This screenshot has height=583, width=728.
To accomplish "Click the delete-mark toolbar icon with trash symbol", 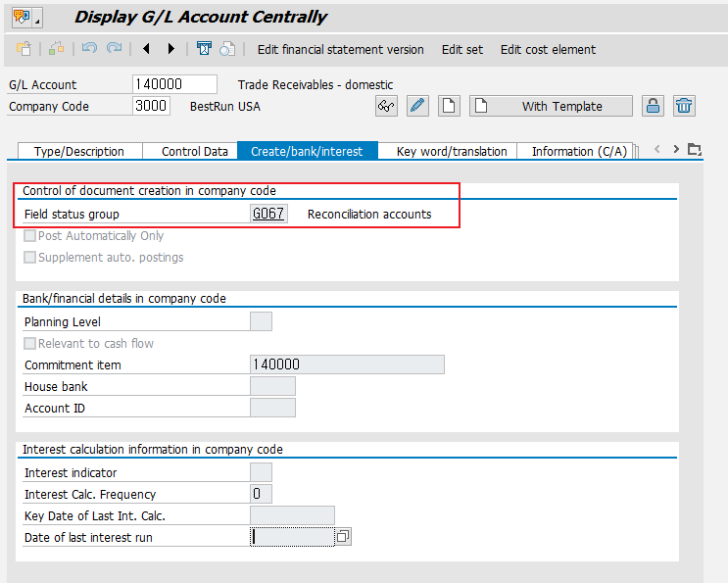I will (204, 48).
